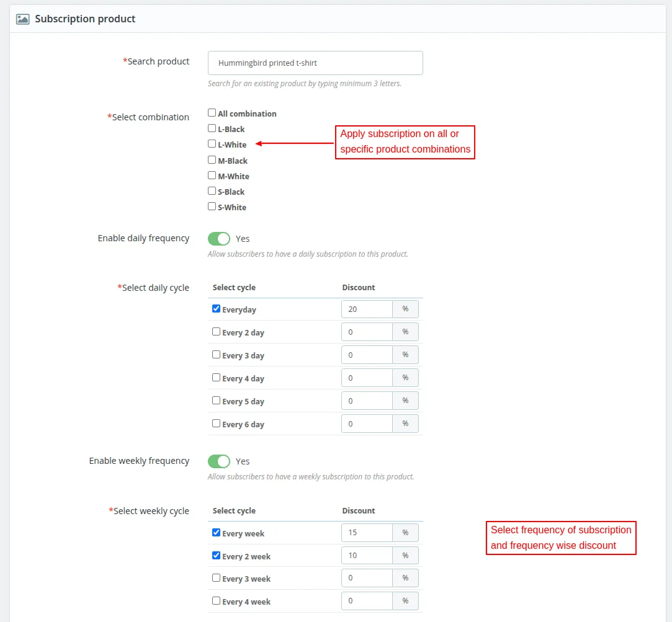The image size is (672, 622).
Task: Check the Every 2 day cycle
Action: pyautogui.click(x=217, y=332)
